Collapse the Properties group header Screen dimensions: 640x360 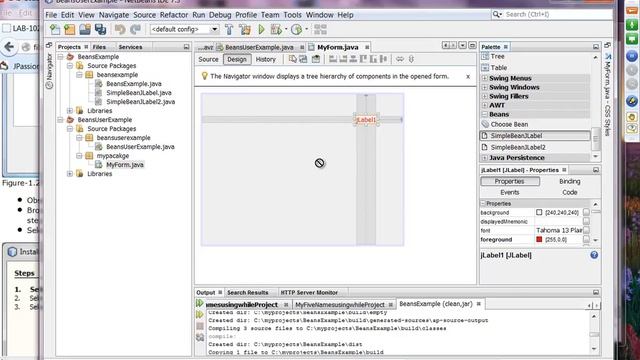483,203
